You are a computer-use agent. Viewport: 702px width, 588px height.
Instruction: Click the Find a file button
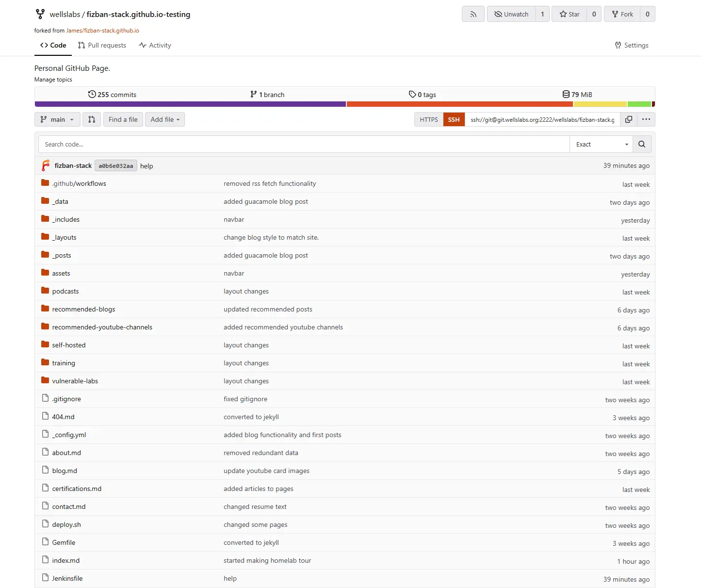click(123, 119)
